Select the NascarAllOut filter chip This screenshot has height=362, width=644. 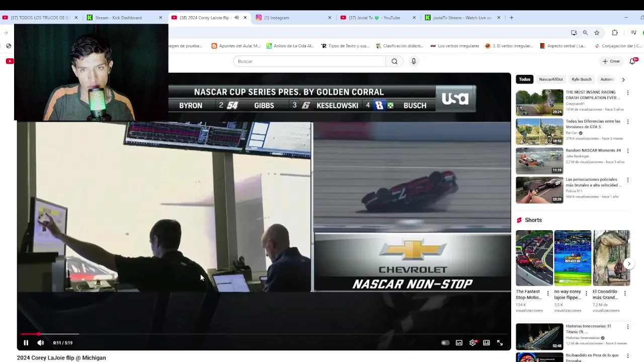pyautogui.click(x=551, y=79)
